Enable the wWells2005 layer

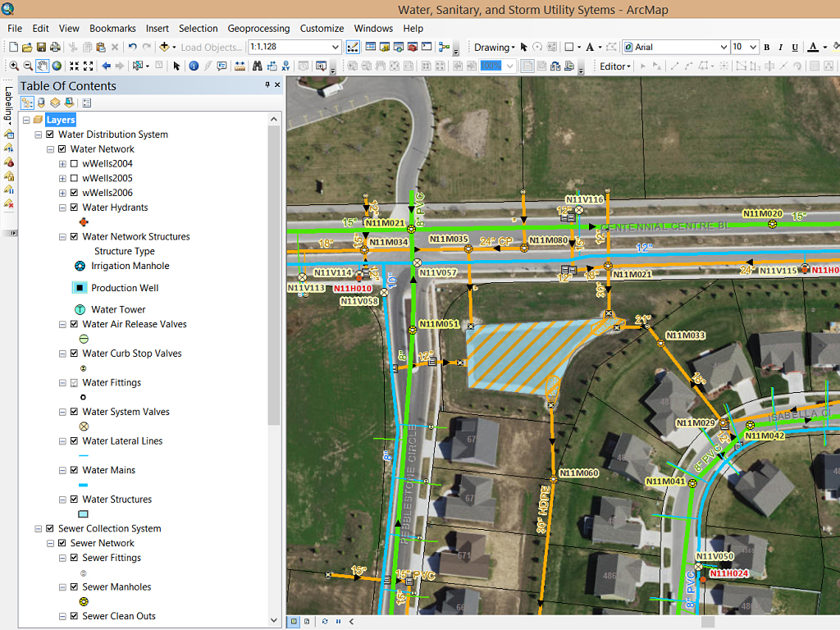(x=74, y=178)
